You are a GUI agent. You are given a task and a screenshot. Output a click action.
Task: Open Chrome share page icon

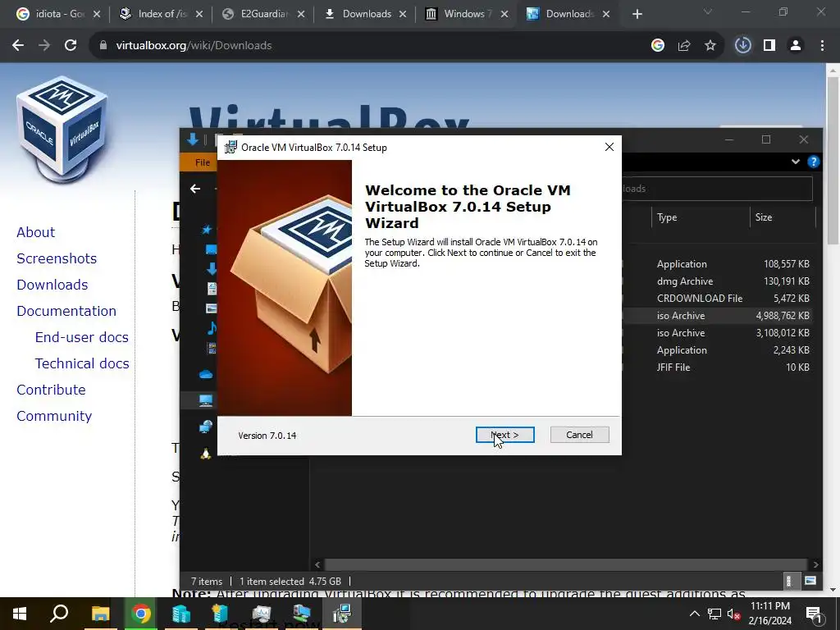point(684,46)
